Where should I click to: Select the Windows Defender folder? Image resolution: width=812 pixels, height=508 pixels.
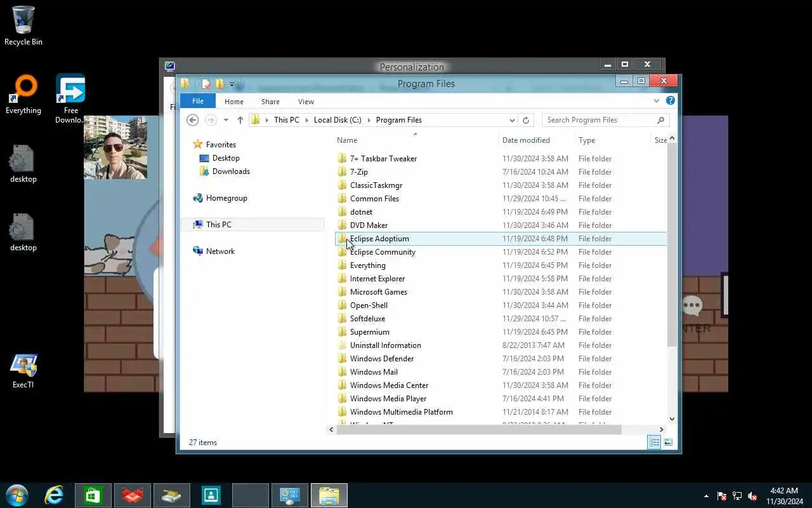(x=382, y=359)
